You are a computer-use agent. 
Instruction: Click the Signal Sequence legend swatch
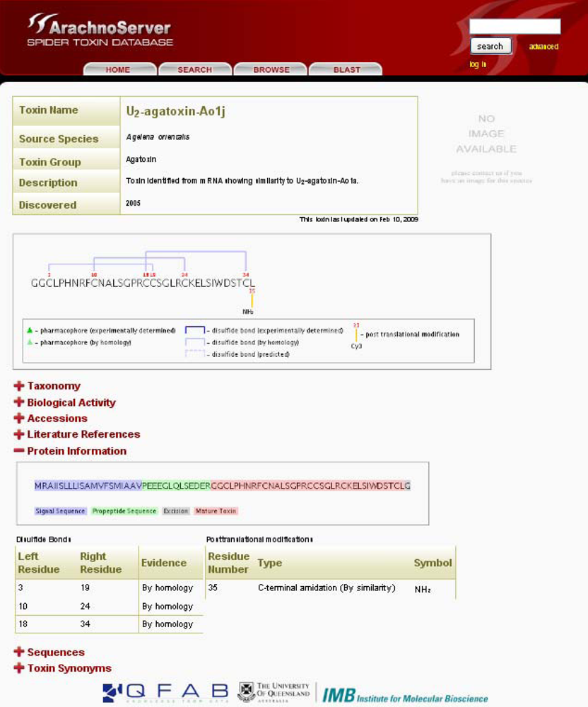(x=60, y=511)
